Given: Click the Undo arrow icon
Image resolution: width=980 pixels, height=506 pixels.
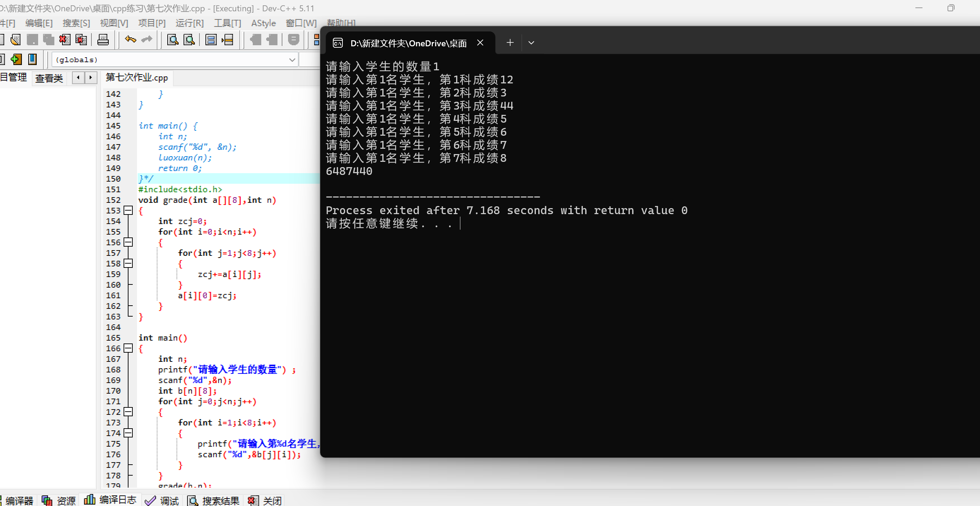Looking at the screenshot, I should (x=130, y=40).
